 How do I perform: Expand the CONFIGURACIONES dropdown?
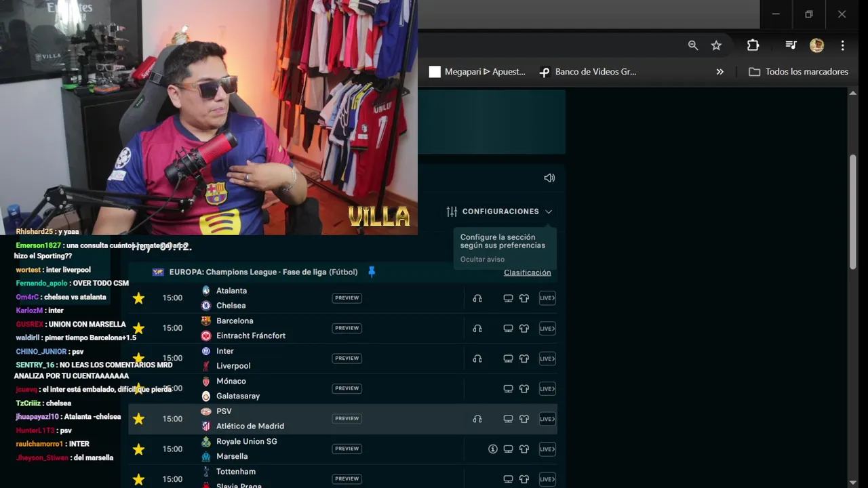click(499, 211)
